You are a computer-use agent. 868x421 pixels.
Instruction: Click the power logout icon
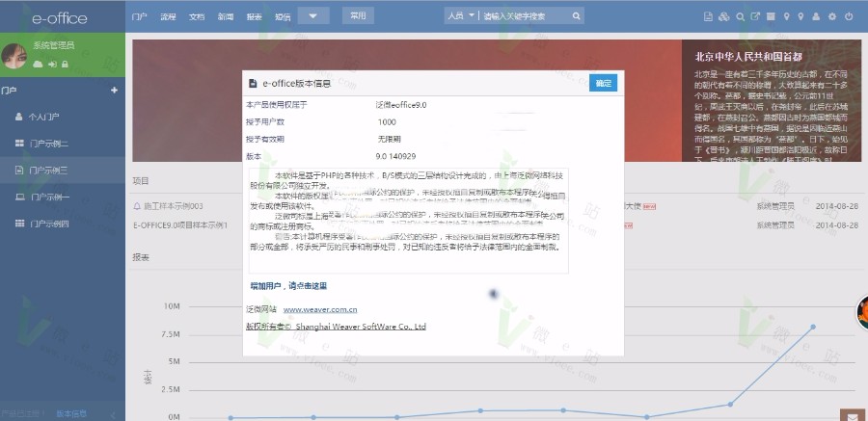coord(849,16)
